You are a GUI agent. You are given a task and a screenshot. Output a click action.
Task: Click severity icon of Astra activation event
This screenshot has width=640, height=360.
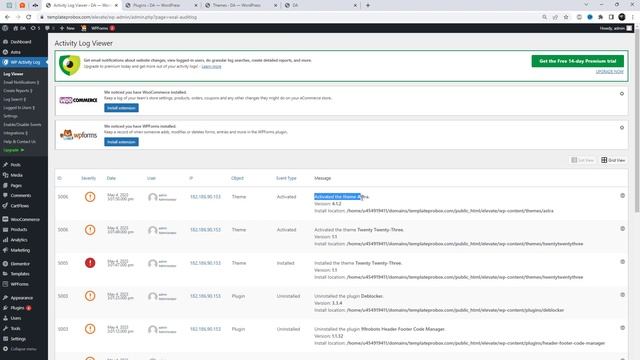tap(90, 197)
